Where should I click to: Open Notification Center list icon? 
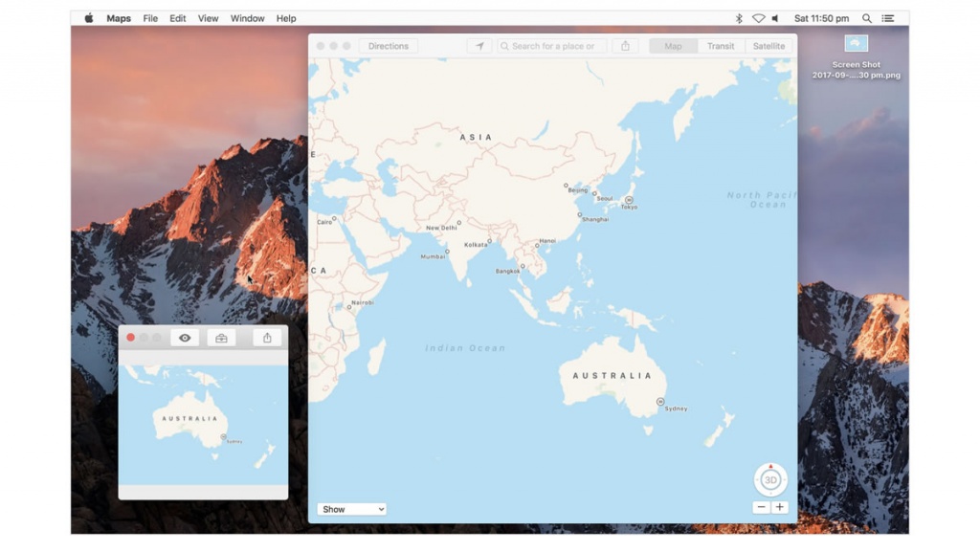click(x=887, y=18)
